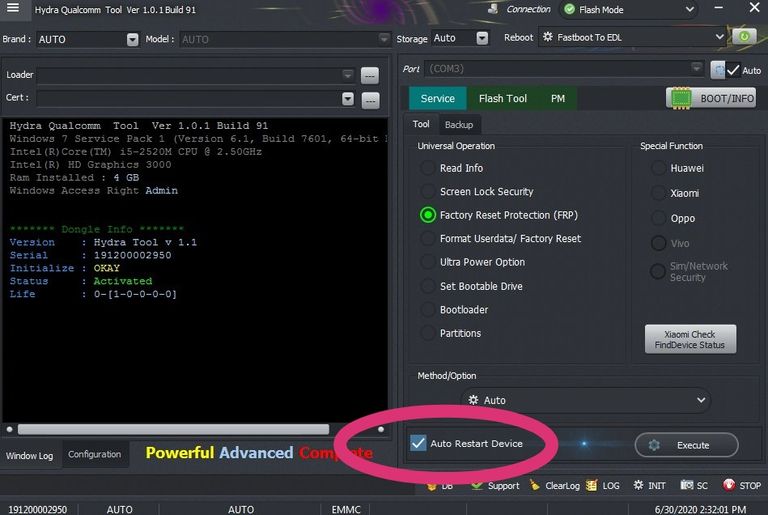Viewport: 768px width, 515px height.
Task: Open the Storage Auto dropdown
Action: (x=482, y=38)
